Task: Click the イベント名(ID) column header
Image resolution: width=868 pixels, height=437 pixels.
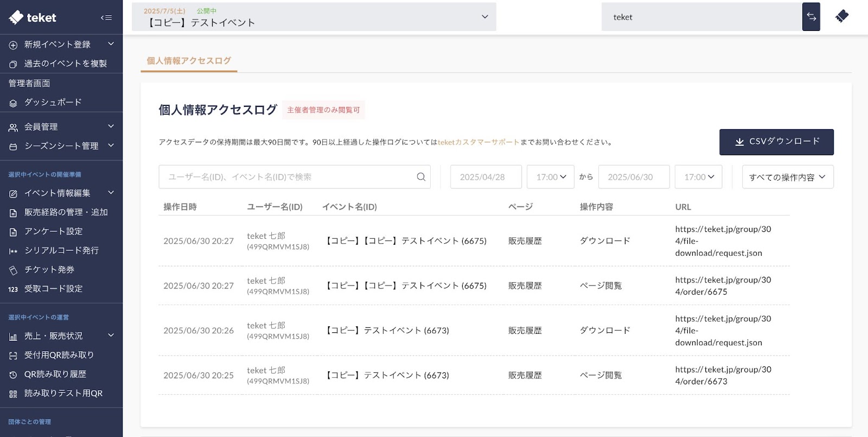Action: 349,207
